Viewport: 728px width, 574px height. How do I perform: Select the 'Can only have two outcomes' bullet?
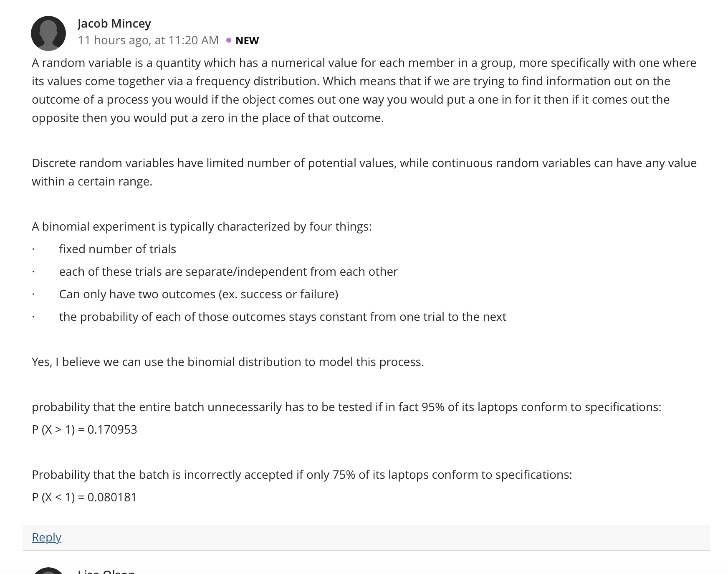coord(199,294)
